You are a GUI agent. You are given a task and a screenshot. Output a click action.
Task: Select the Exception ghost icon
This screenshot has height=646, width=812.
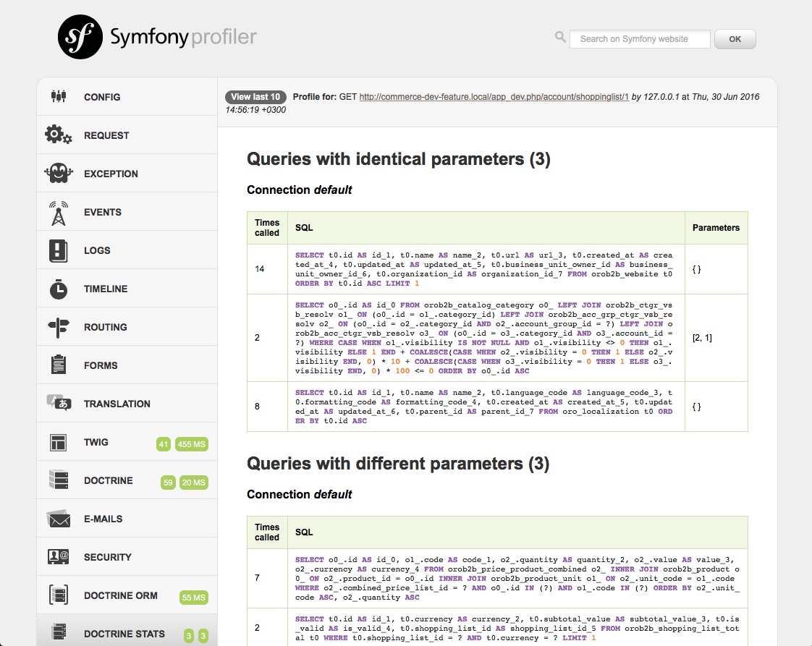point(59,174)
